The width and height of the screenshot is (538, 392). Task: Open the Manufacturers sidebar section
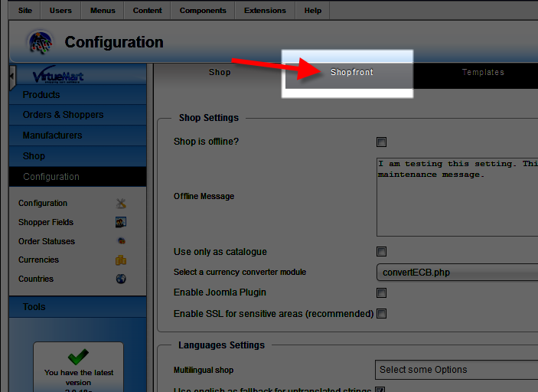tap(52, 136)
